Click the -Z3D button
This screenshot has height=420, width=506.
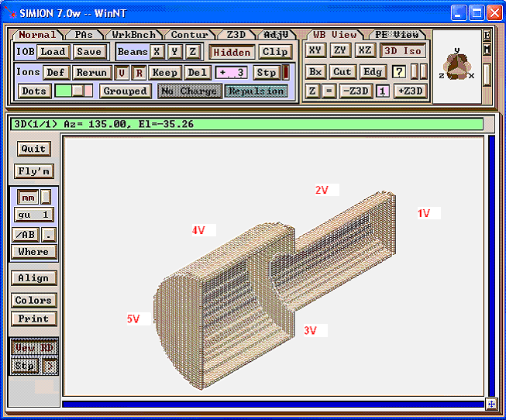pyautogui.click(x=356, y=91)
